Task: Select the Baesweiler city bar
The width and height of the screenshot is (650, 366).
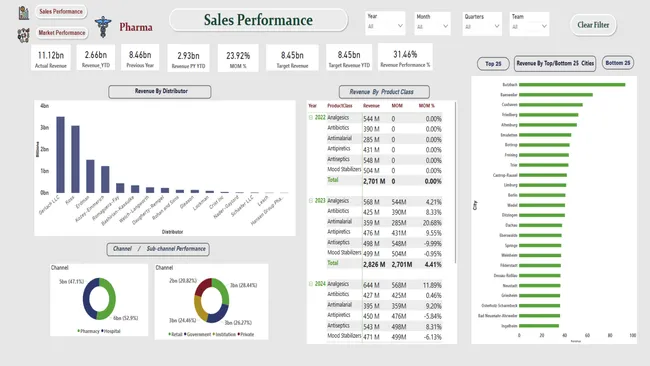Action: pyautogui.click(x=556, y=95)
